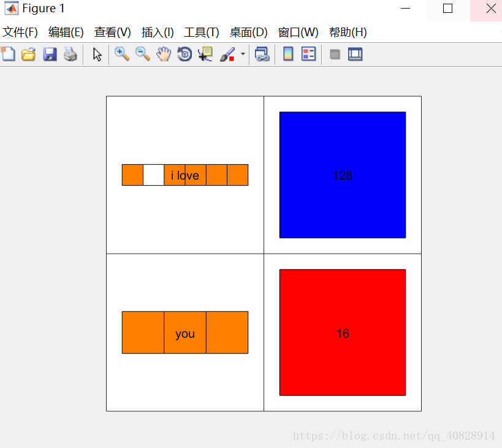The width and height of the screenshot is (502, 448).
Task: Open the 文件(F) menu
Action: pyautogui.click(x=20, y=32)
